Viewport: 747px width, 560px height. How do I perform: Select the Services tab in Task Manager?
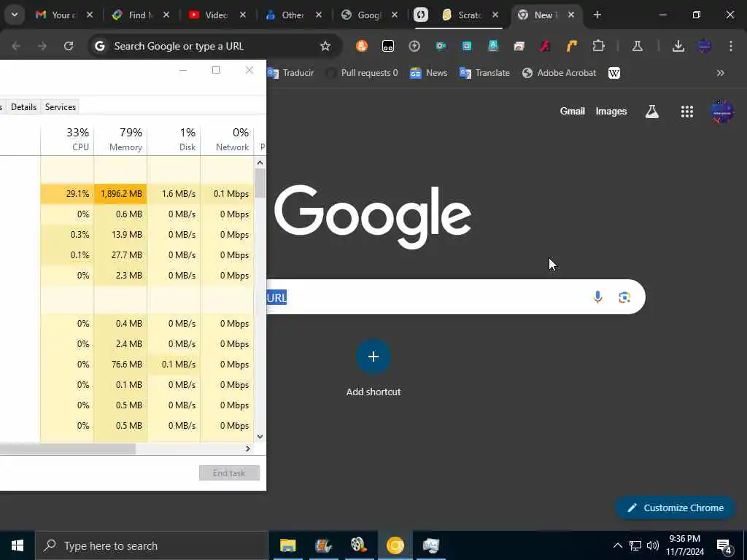coord(61,107)
